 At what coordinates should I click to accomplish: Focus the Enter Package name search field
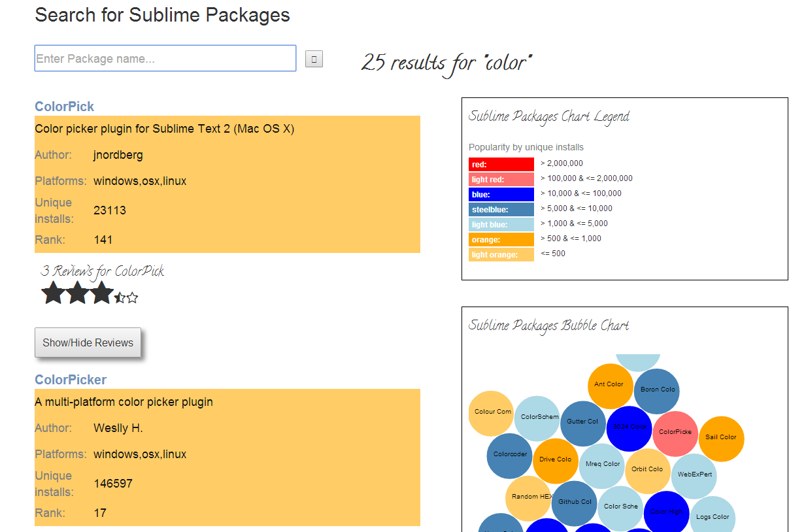click(x=165, y=58)
